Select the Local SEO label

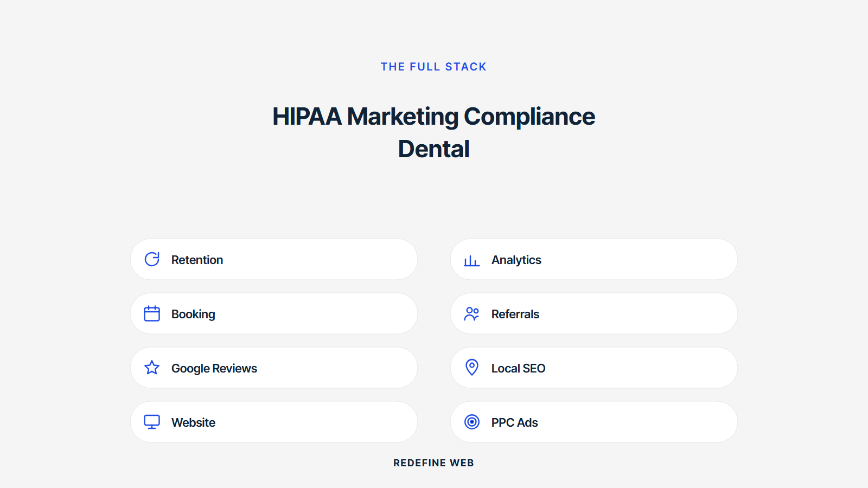[x=518, y=368]
